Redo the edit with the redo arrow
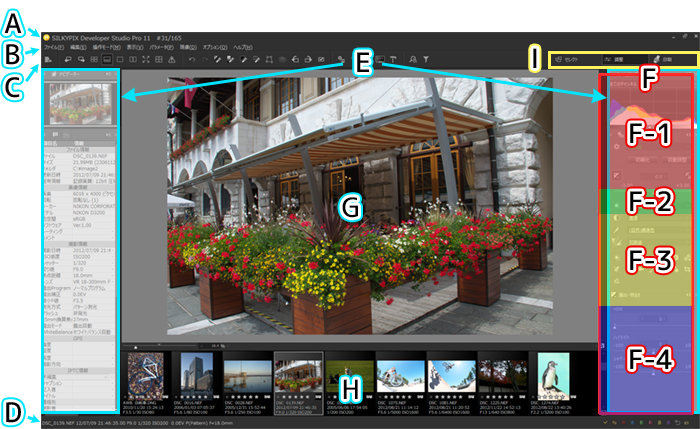Screen dimensions: 700x429 click(x=204, y=59)
